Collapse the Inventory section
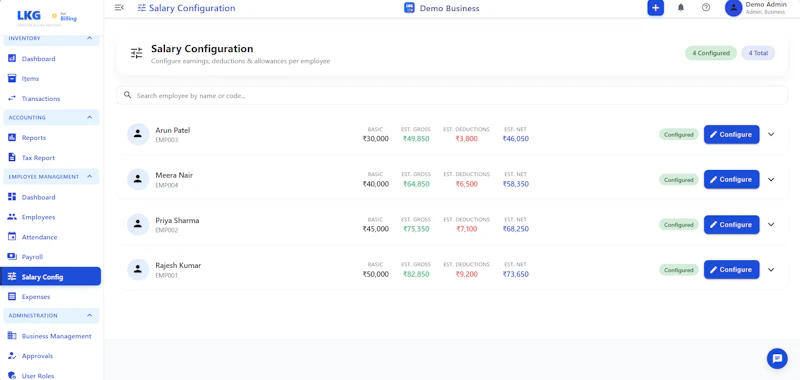 click(89, 38)
